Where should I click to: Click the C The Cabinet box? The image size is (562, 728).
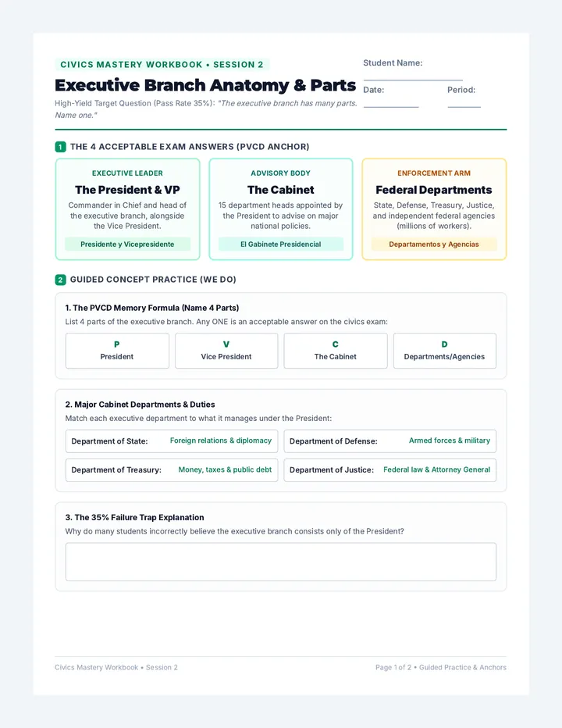pos(335,351)
